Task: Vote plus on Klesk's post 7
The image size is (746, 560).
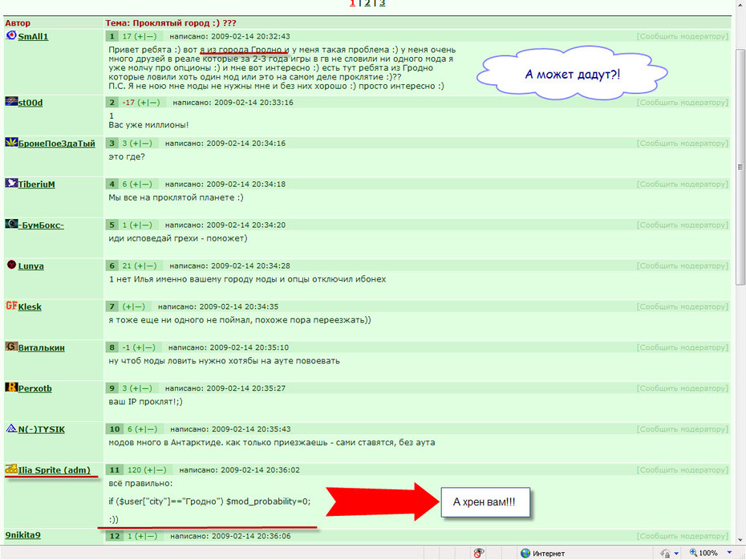Action: [129, 307]
